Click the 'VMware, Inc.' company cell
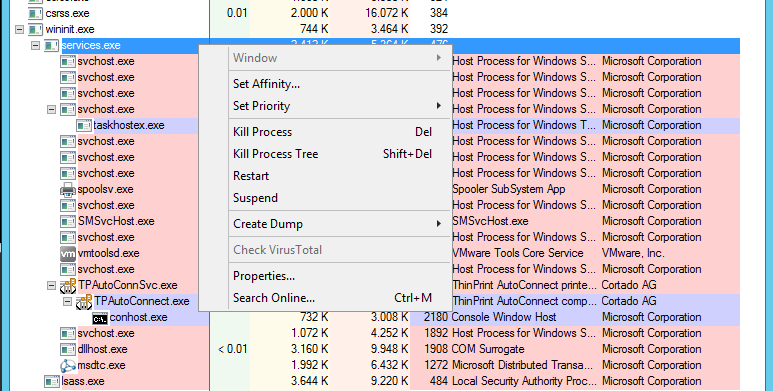 [633, 253]
